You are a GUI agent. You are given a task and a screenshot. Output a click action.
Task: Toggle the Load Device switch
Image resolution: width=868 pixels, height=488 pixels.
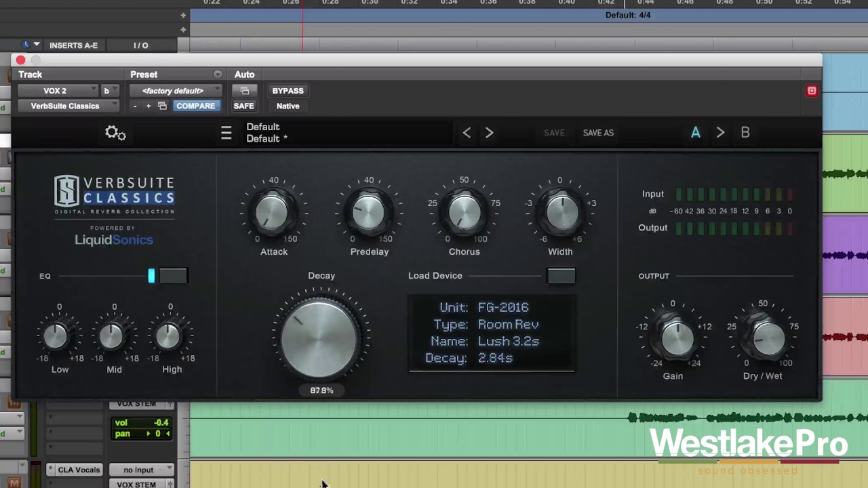561,276
